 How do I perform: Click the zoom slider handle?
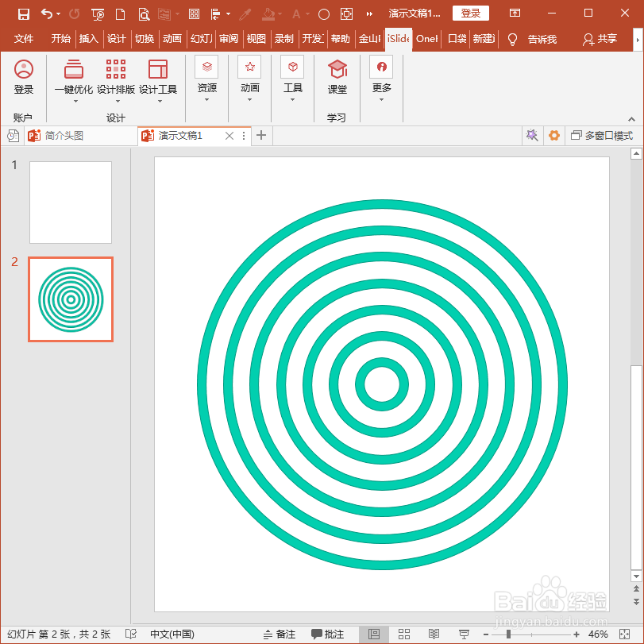point(508,634)
